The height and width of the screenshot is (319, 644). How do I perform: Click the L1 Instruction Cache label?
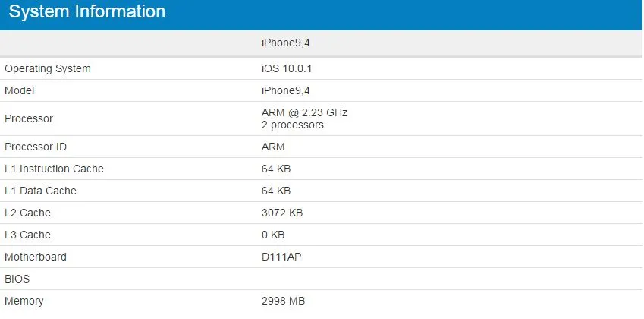(x=54, y=169)
